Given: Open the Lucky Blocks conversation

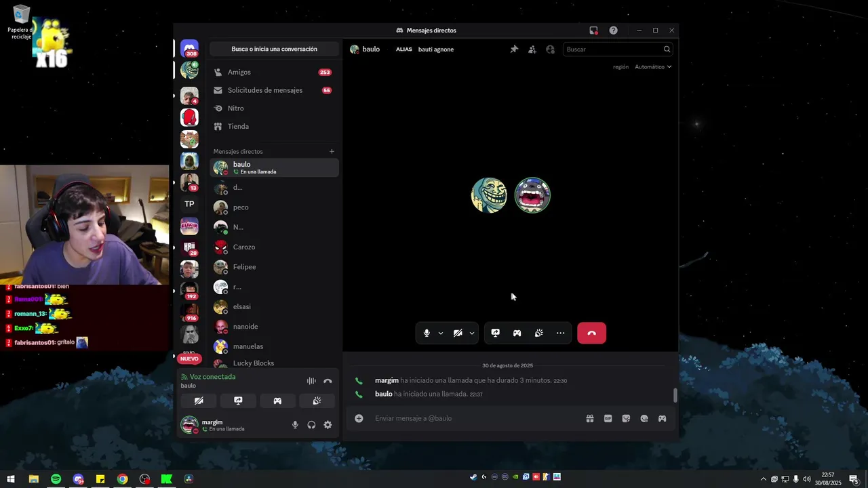Looking at the screenshot, I should click(x=274, y=363).
